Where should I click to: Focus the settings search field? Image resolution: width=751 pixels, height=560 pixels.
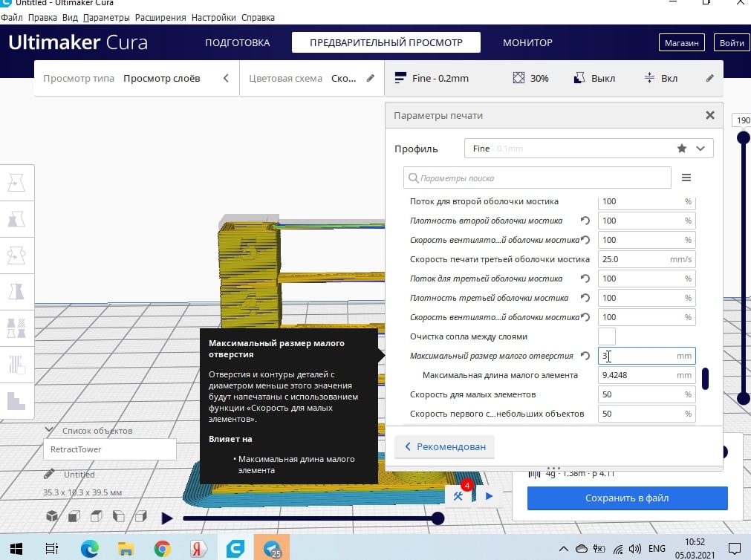(x=537, y=178)
